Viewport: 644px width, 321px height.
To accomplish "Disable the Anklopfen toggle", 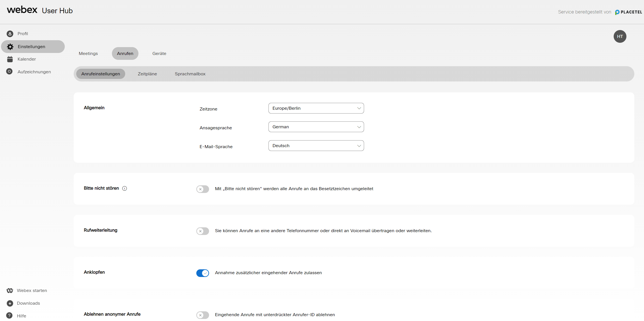I will click(202, 273).
